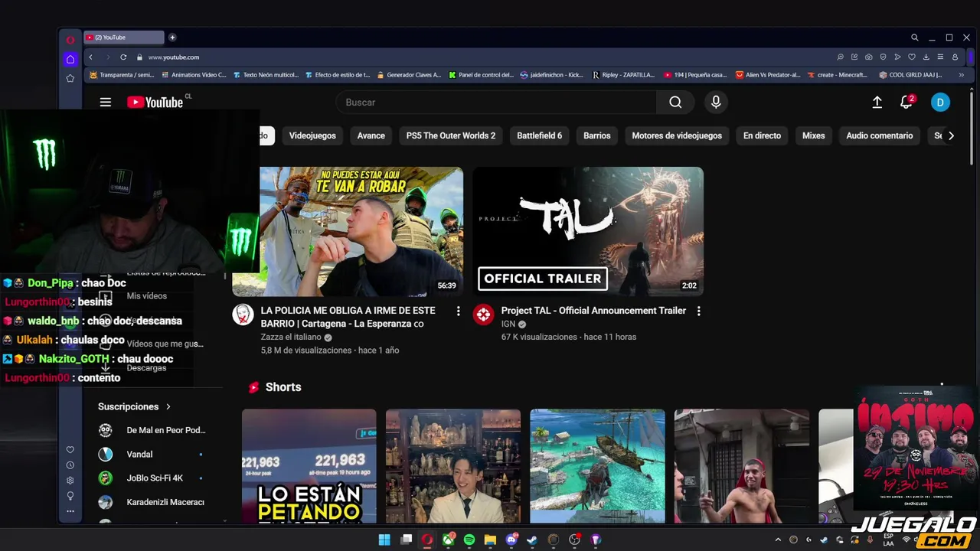
Task: Open the Opera sidebar heart icon
Action: pyautogui.click(x=70, y=450)
